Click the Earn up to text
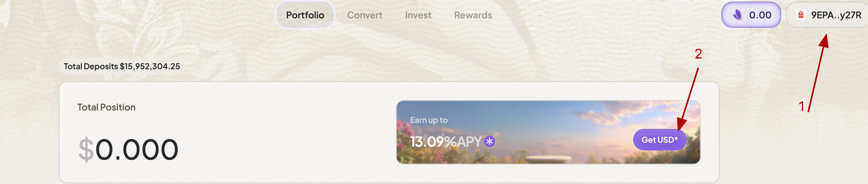The height and width of the screenshot is (184, 868). (428, 120)
